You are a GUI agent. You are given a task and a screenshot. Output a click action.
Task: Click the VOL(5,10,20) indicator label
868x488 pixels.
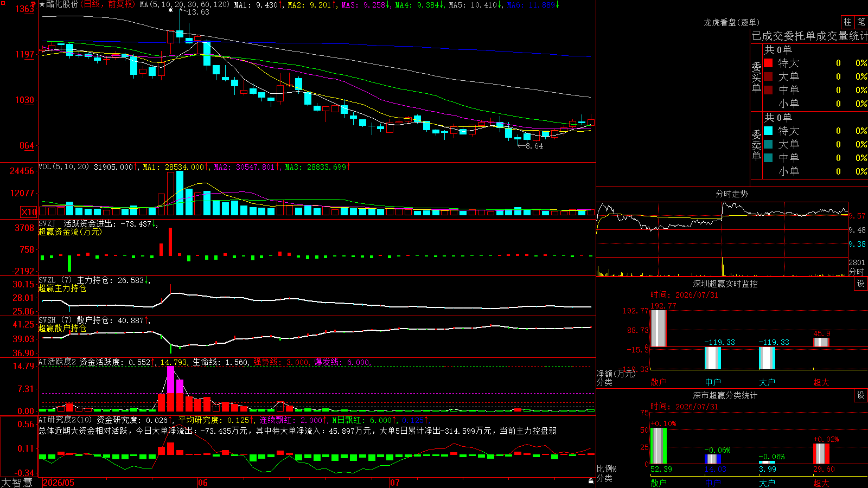(63, 167)
